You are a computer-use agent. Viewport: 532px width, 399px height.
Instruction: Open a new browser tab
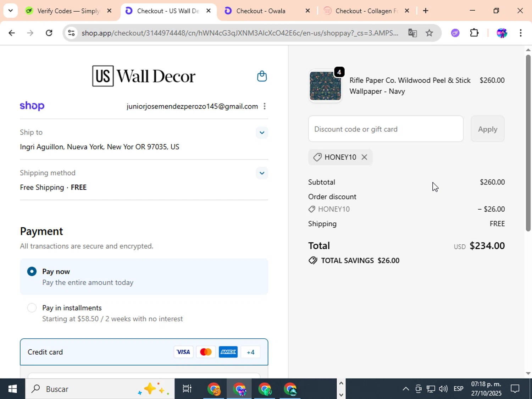tap(426, 11)
